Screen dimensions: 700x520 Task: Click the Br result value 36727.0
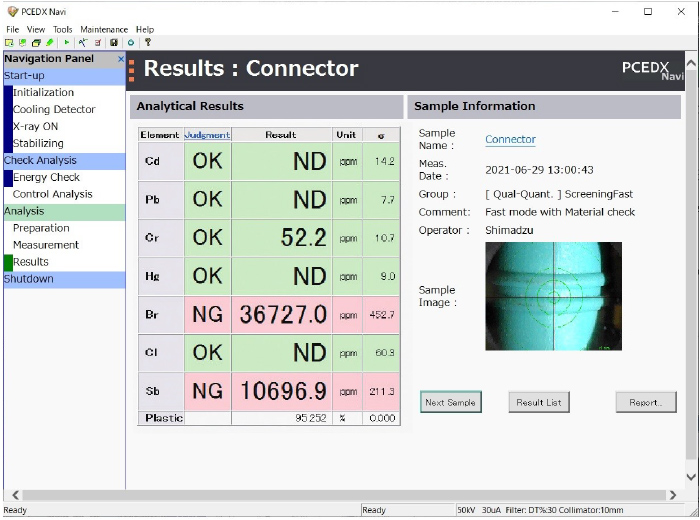[x=283, y=314]
